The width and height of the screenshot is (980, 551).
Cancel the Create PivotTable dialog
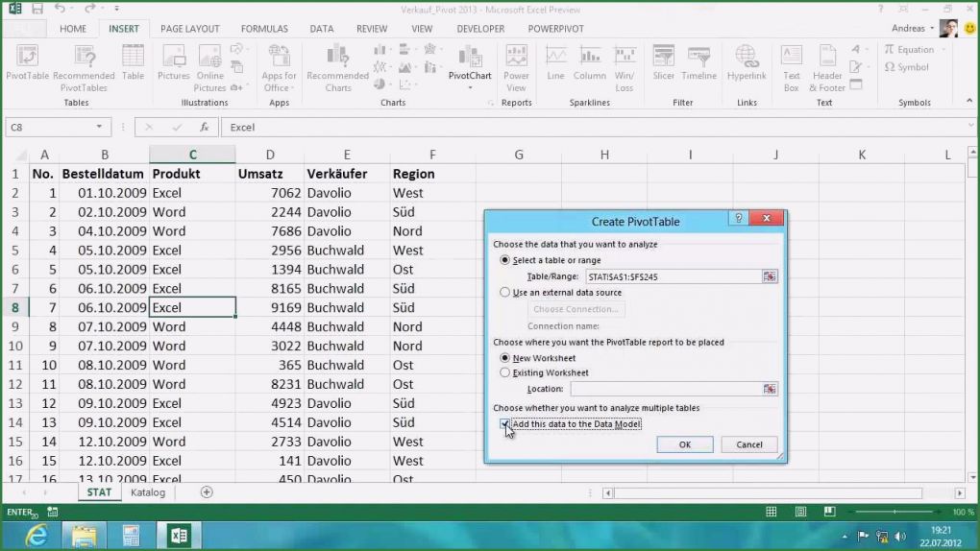click(748, 444)
